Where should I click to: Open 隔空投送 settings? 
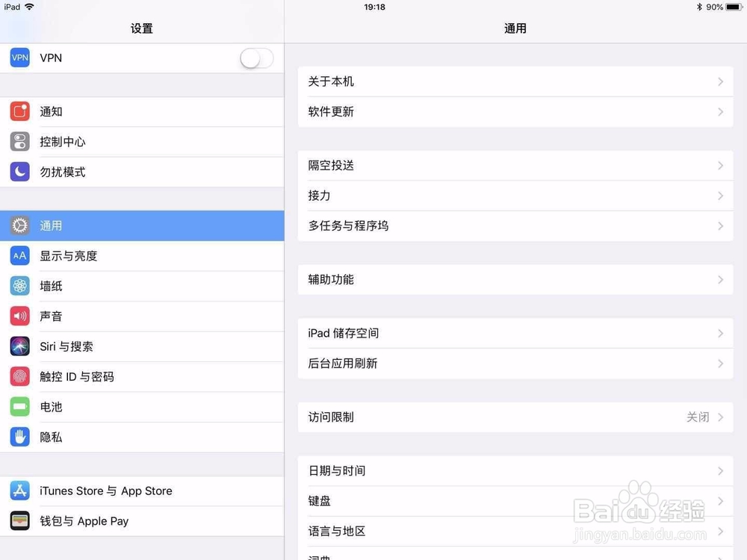[515, 166]
